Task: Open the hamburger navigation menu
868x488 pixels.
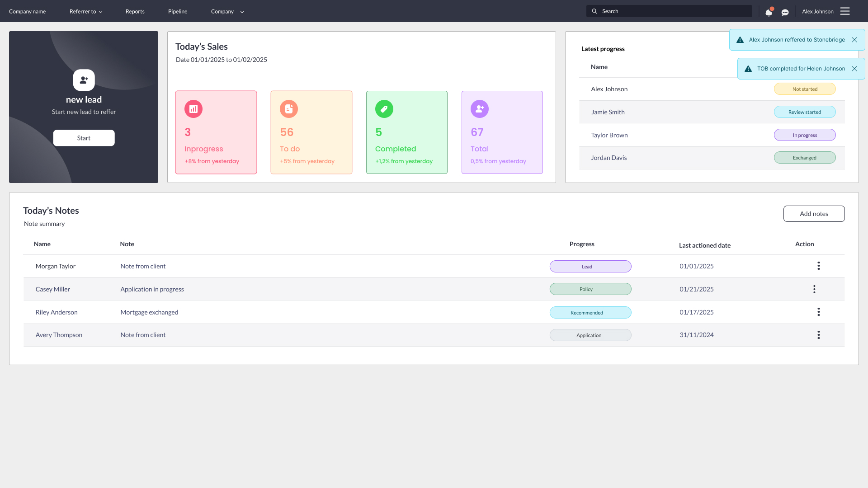Action: click(x=845, y=11)
